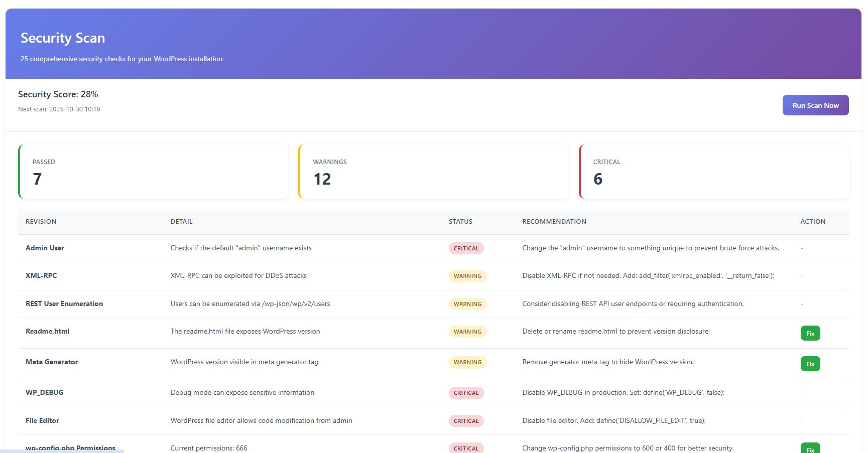Click 'WordPress file editor allows code modification' detail
Viewport: 868px width, 453px height.
[262, 420]
